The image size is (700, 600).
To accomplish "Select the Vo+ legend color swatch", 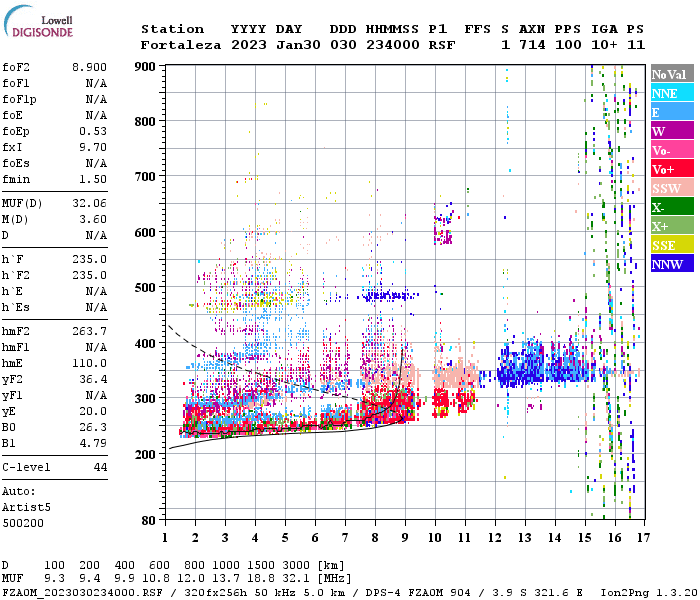I will [x=672, y=169].
